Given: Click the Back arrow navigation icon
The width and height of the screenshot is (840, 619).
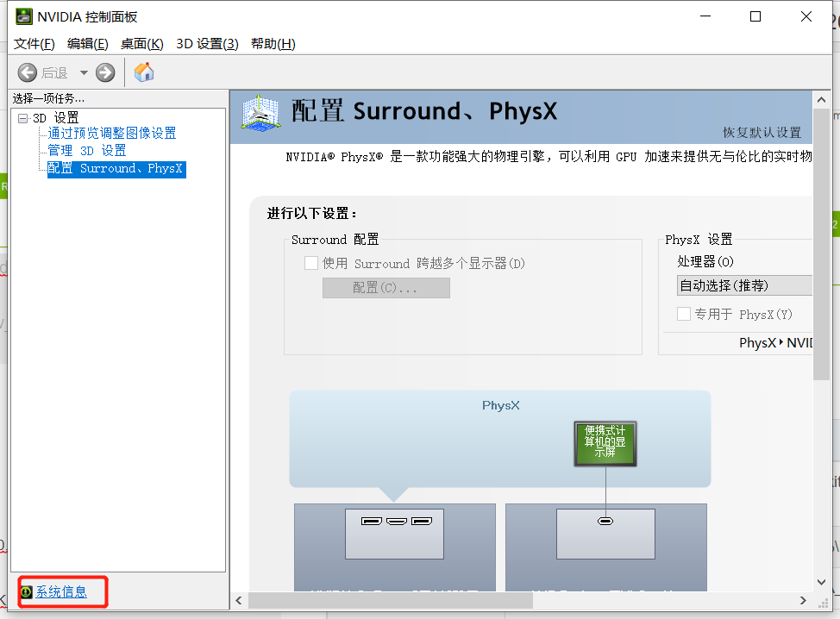Looking at the screenshot, I should tap(28, 72).
